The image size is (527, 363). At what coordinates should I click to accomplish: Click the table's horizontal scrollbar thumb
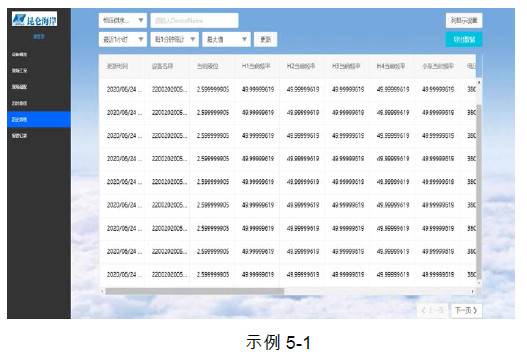coord(195,291)
